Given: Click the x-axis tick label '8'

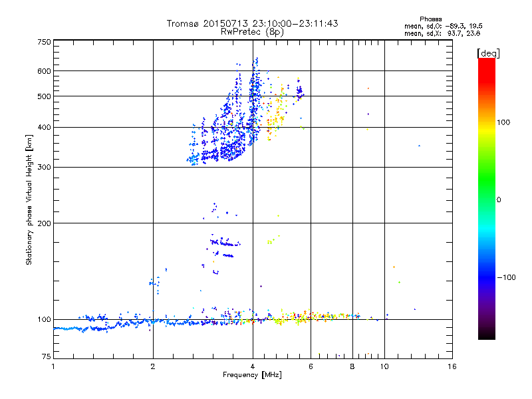Looking at the screenshot, I should pyautogui.click(x=352, y=366).
